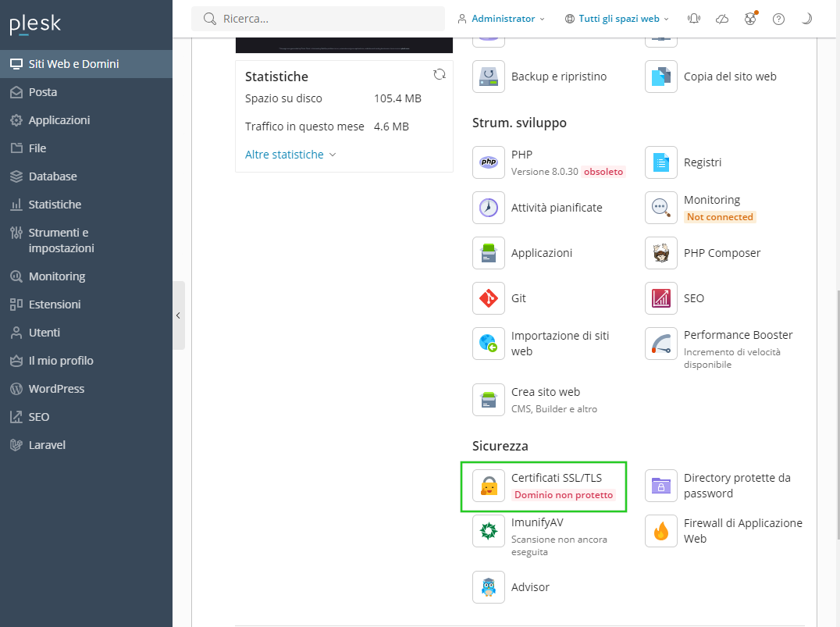The height and width of the screenshot is (627, 840).
Task: Click the header icon with orange dot
Action: tap(750, 18)
